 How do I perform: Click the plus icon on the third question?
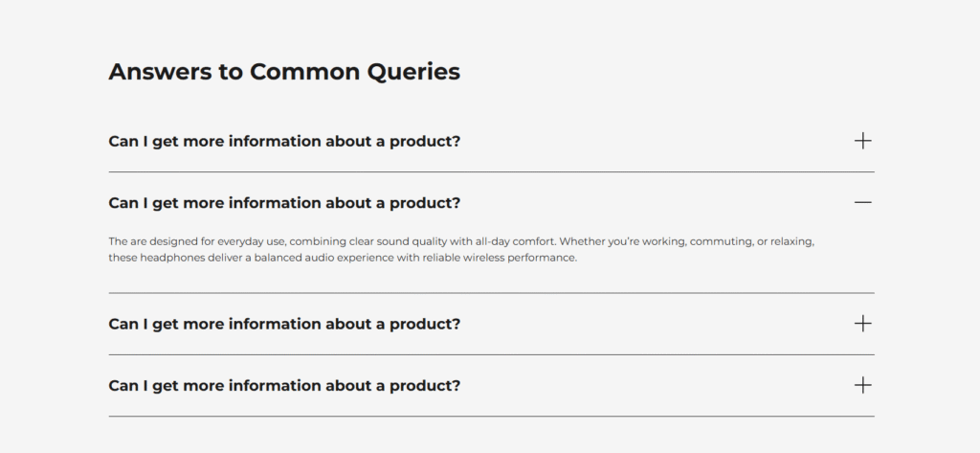point(862,324)
